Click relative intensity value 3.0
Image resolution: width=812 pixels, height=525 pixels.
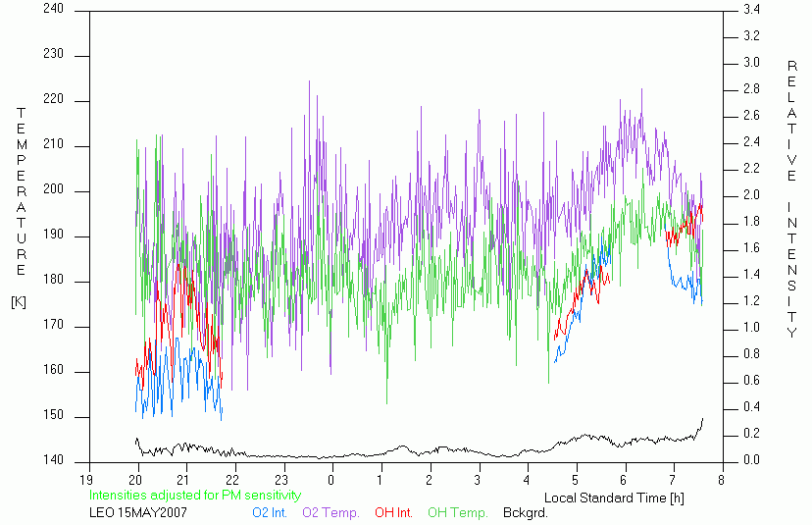point(751,62)
